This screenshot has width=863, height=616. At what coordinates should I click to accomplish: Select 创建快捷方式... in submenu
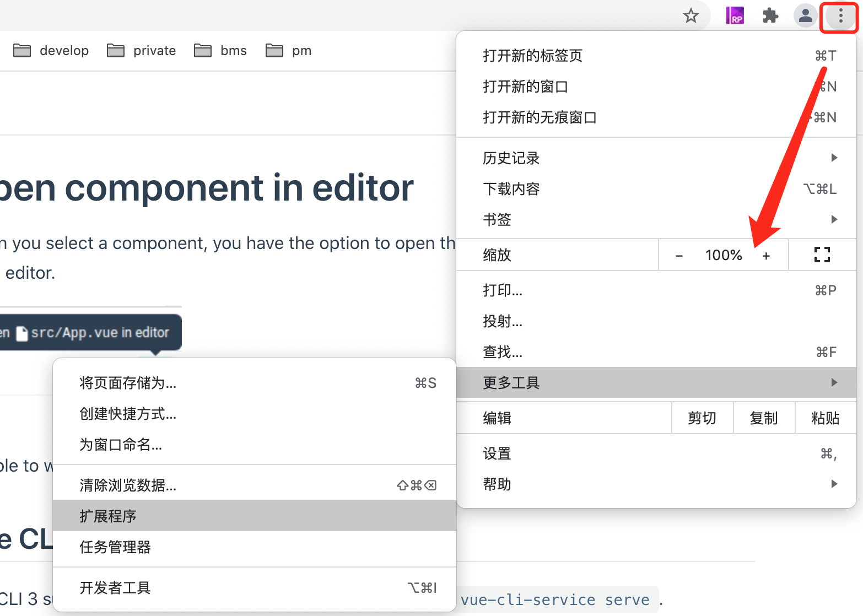point(255,414)
